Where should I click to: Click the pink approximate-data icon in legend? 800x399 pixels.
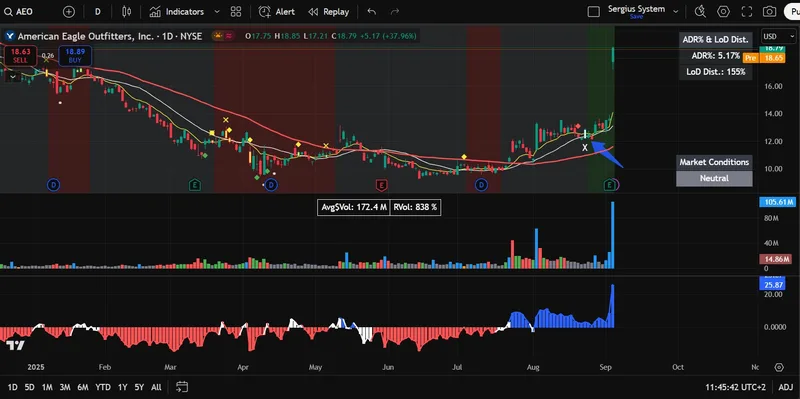point(230,36)
